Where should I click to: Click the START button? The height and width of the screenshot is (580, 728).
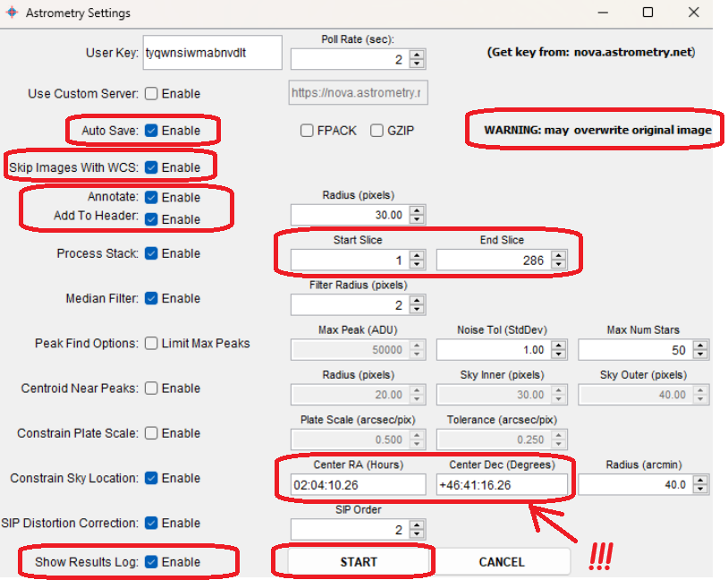(358, 561)
